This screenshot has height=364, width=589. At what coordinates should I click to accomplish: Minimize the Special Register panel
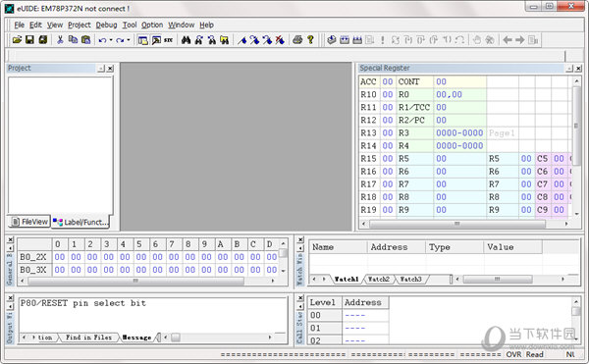569,69
